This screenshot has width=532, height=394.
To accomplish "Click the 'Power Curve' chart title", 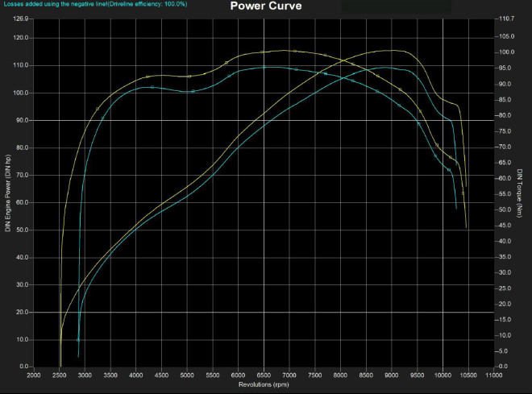I will pos(266,7).
